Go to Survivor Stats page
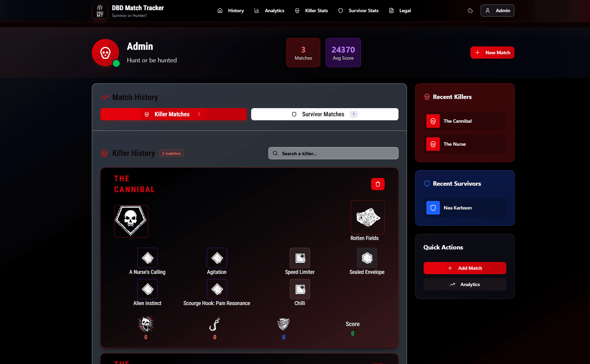Image resolution: width=590 pixels, height=364 pixels. pos(359,11)
